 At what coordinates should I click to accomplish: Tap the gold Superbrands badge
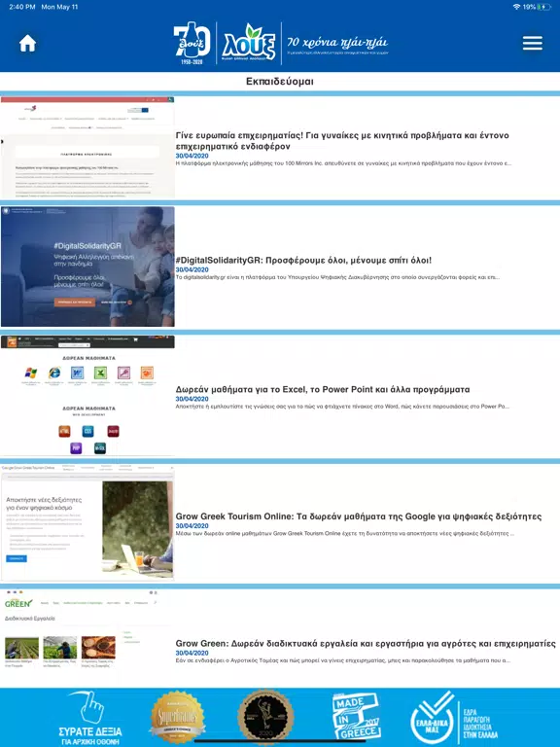click(x=177, y=718)
